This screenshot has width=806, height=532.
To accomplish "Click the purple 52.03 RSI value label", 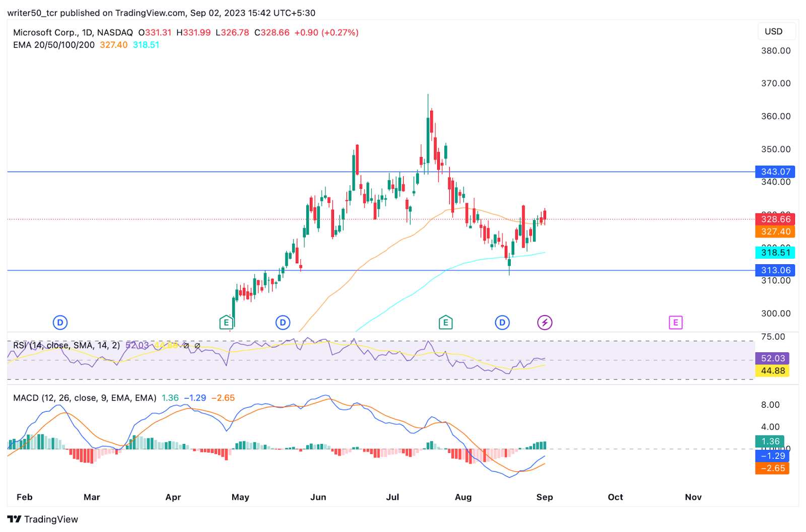I will point(772,358).
